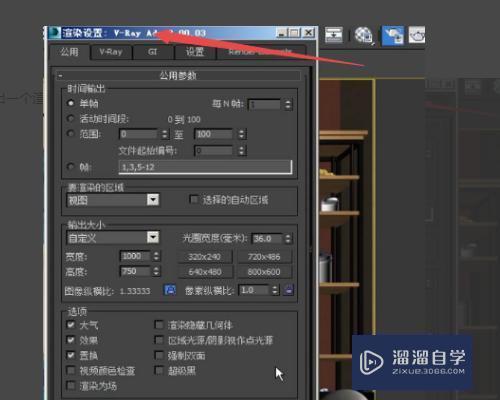
Task: Open the 自定义 output size dropdown
Action: click(x=113, y=238)
